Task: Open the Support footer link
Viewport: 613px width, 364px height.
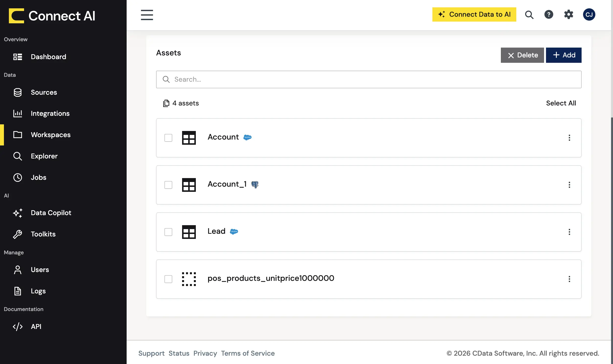Action: click(151, 353)
